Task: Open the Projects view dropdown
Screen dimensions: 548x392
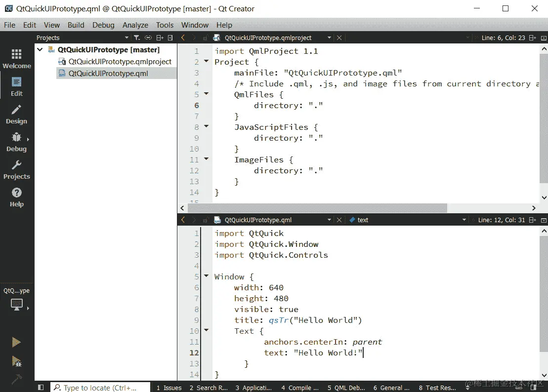Action: (126, 38)
